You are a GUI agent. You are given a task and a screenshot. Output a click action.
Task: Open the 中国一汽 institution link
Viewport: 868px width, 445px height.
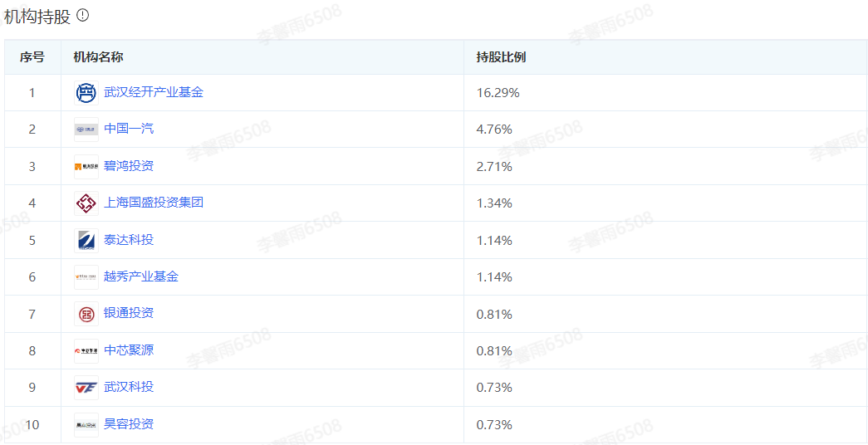(129, 130)
